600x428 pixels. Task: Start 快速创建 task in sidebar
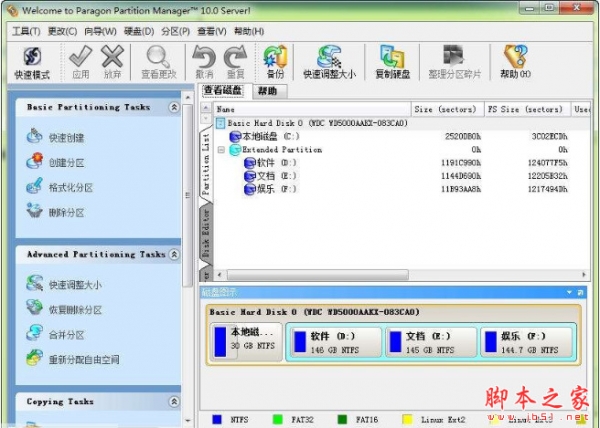pos(55,137)
